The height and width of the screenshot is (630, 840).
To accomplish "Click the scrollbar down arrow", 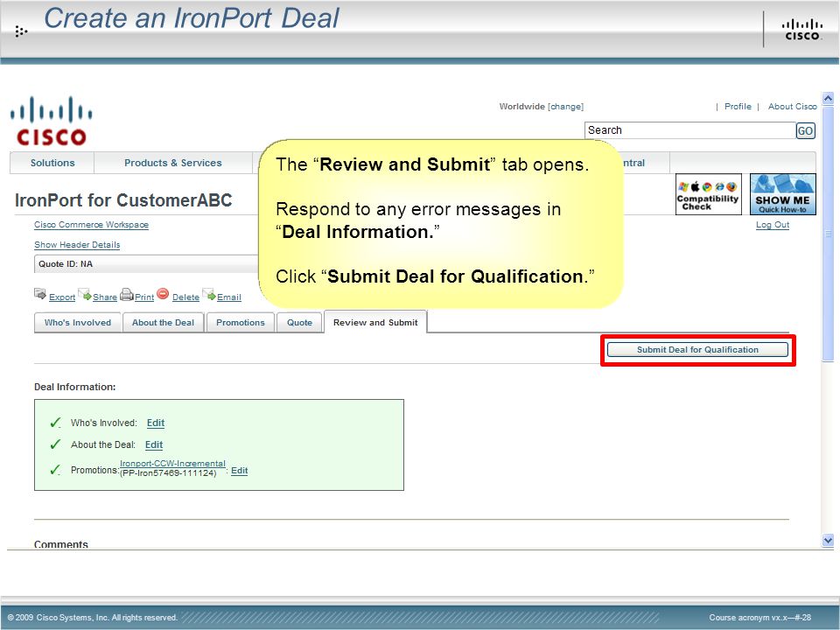I will pyautogui.click(x=828, y=541).
